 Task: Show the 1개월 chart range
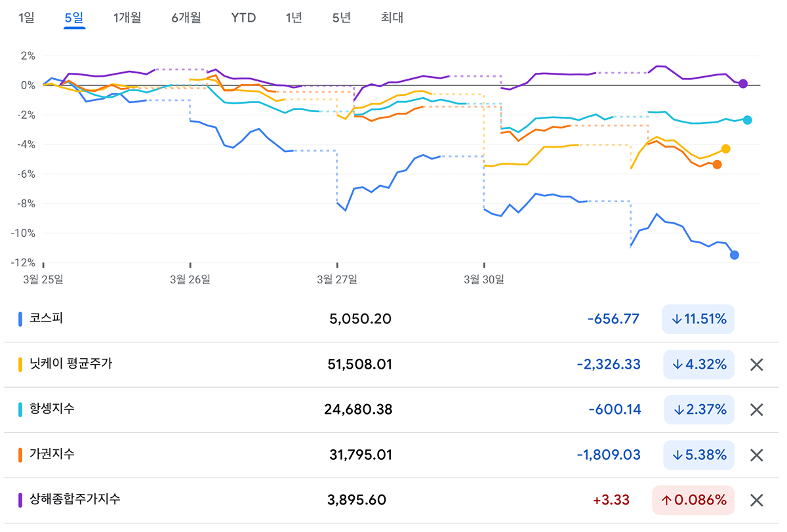click(127, 18)
